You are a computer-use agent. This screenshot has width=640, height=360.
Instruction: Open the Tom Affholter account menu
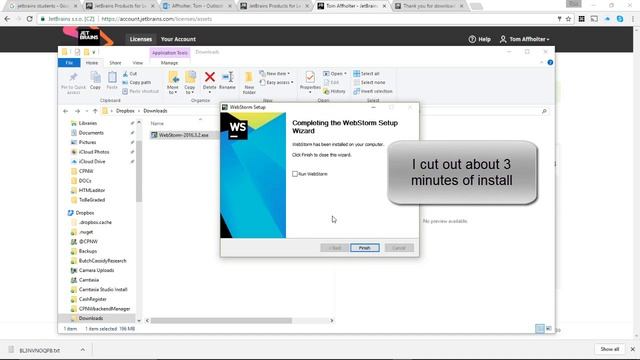point(524,39)
